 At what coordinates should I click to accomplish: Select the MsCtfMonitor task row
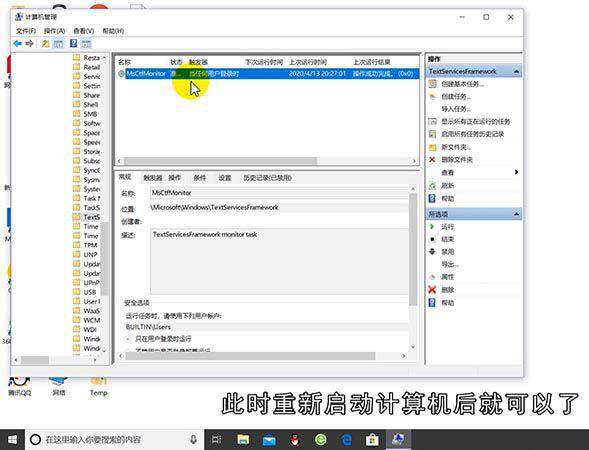point(266,74)
